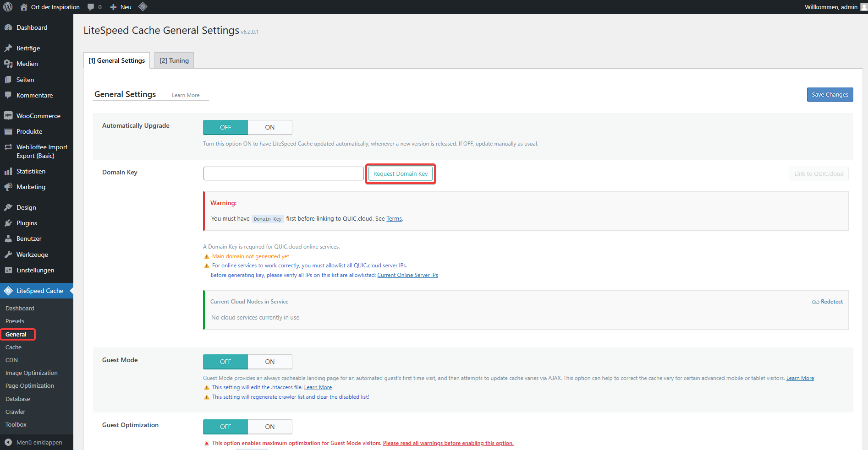Set Guest Mode to OFF

[x=225, y=362]
